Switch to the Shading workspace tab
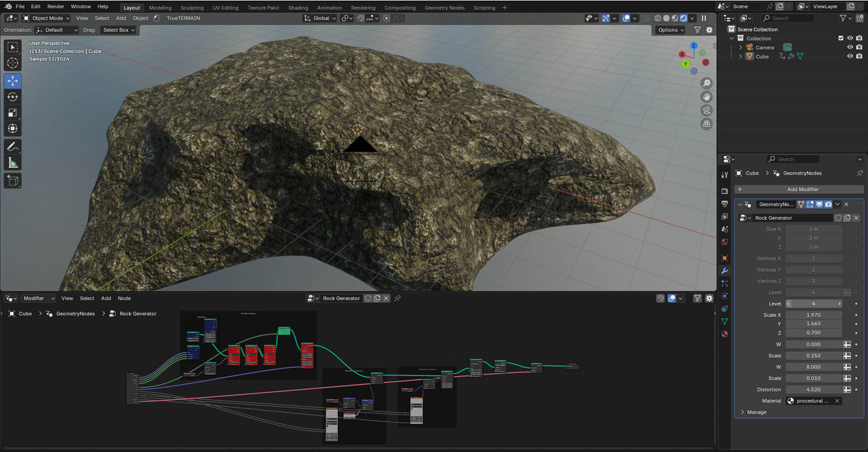This screenshot has width=868, height=452. point(298,7)
